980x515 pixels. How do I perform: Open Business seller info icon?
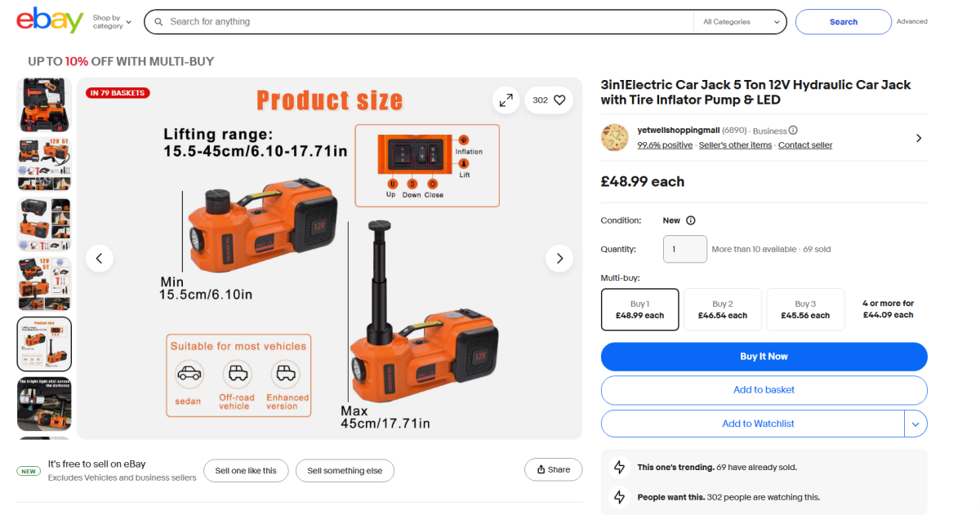coord(793,131)
